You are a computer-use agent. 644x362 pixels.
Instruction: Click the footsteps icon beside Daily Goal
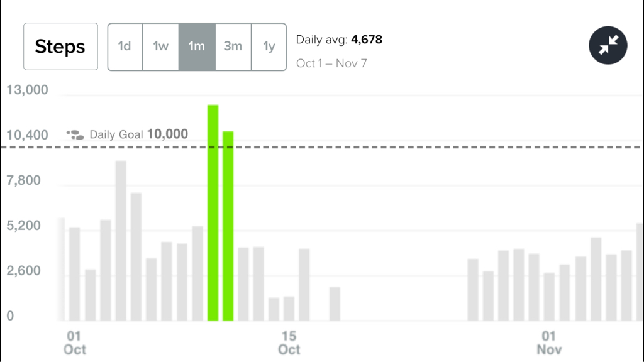75,134
